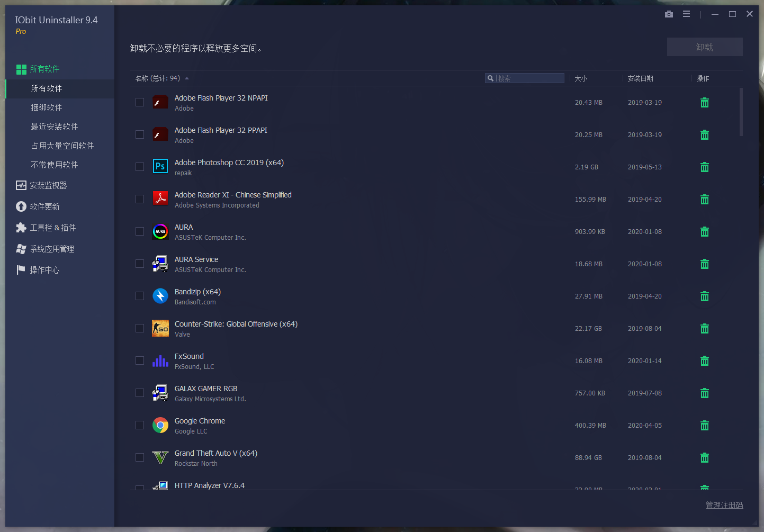Click trash icon for Counter-Strike: Global Offensive
This screenshot has width=764, height=532.
point(705,329)
